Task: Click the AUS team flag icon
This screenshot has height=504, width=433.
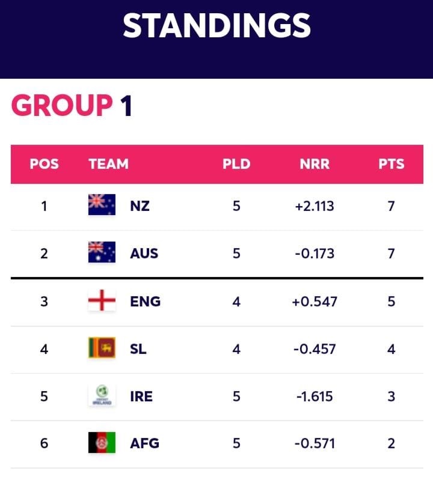Action: [102, 252]
